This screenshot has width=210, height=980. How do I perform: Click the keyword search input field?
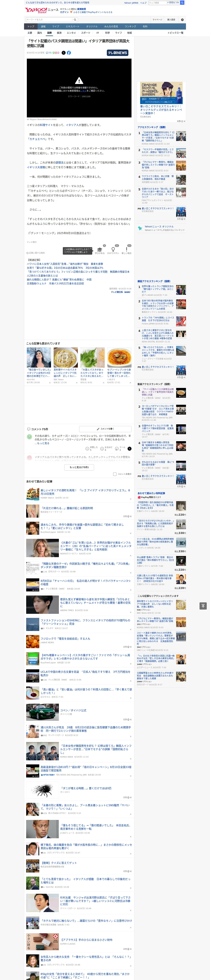tap(49, 19)
